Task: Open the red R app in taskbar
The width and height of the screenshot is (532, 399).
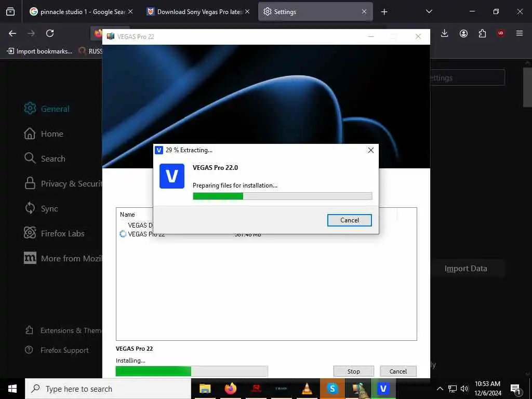Action: (256, 389)
